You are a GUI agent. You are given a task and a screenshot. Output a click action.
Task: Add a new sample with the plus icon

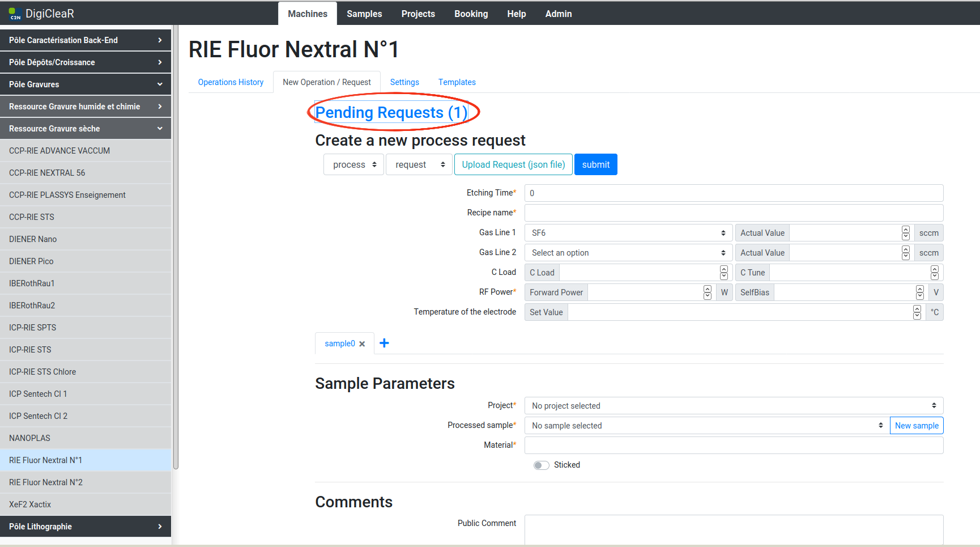point(384,343)
